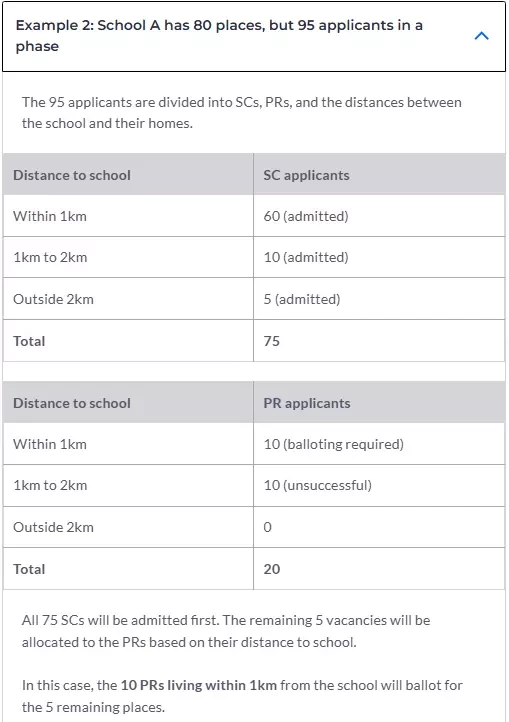This screenshot has height=722, width=509.
Task: Click the bold 10 PRs living within 1km text
Action: (199, 685)
